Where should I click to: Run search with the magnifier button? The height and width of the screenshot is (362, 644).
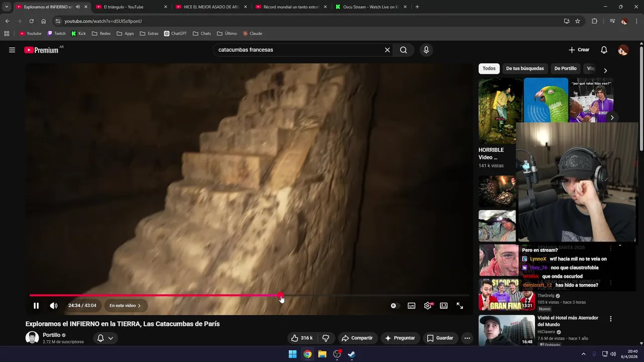click(x=404, y=50)
